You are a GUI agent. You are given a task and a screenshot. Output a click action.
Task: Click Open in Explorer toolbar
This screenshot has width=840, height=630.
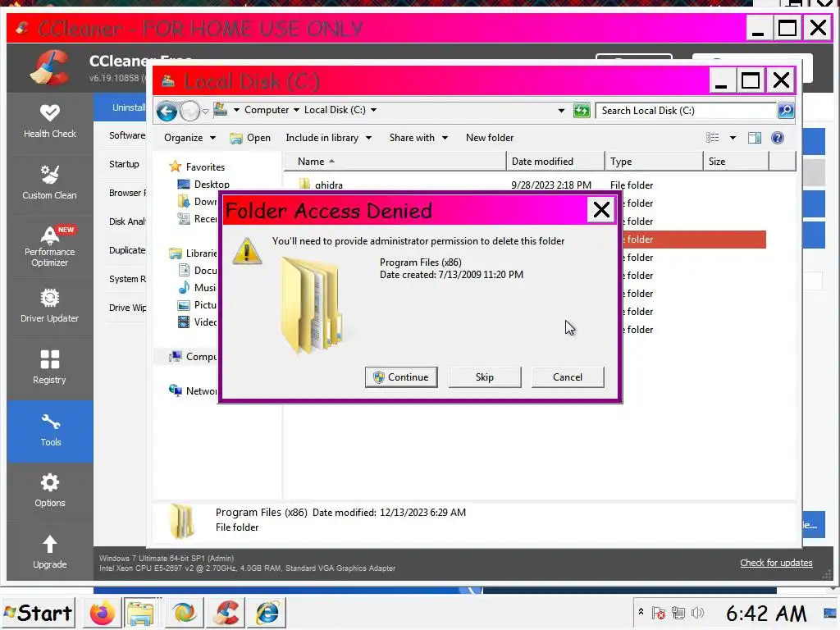coord(250,138)
